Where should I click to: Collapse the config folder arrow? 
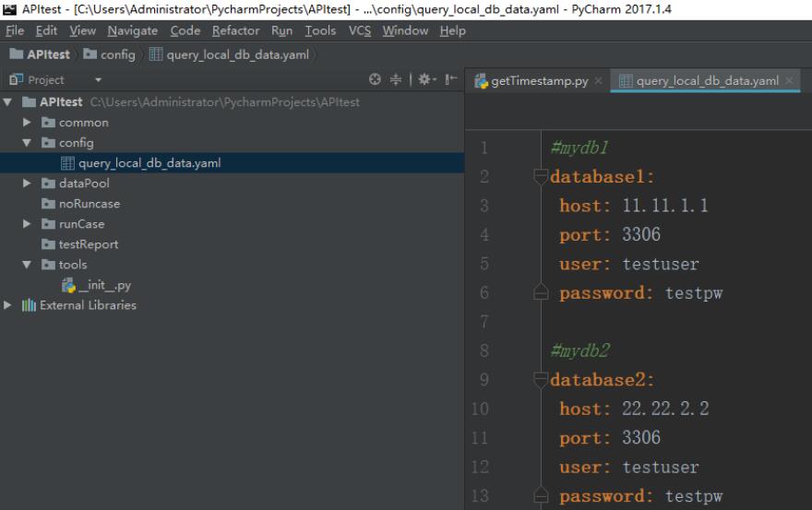pos(27,142)
